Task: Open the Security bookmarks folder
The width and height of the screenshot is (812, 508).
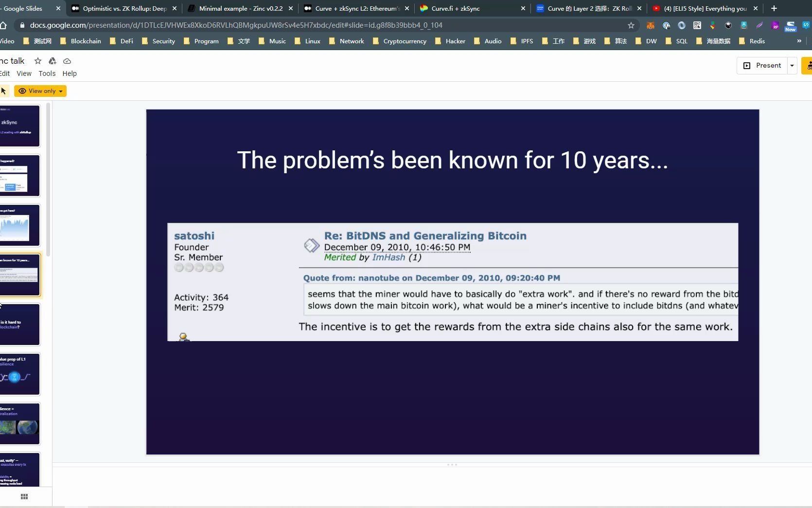Action: point(159,41)
